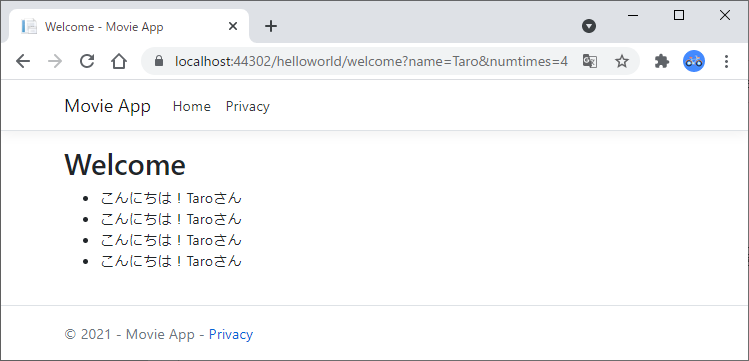Reload the Welcome page
Screen dimensions: 749x361
coord(87,61)
